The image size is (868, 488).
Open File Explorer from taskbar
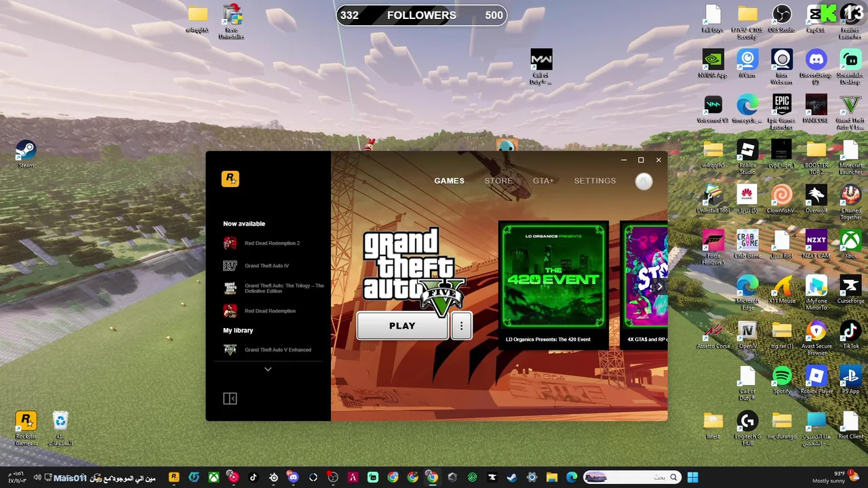(551, 477)
